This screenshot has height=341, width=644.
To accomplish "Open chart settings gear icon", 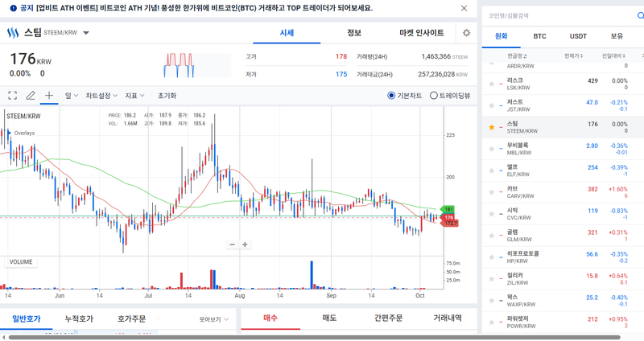I will [466, 33].
